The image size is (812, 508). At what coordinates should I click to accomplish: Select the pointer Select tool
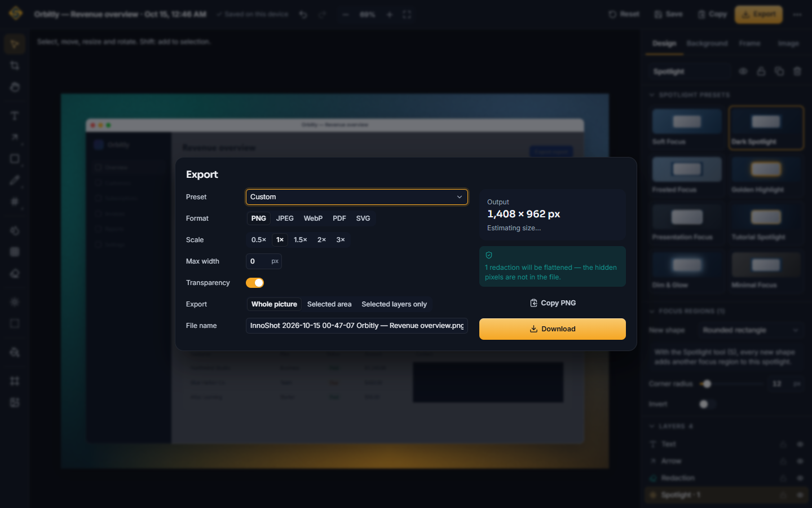(x=15, y=44)
